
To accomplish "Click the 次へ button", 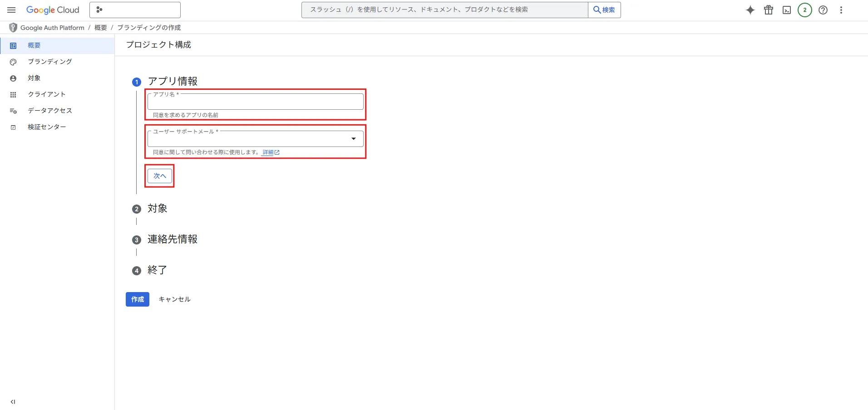I will click(160, 176).
